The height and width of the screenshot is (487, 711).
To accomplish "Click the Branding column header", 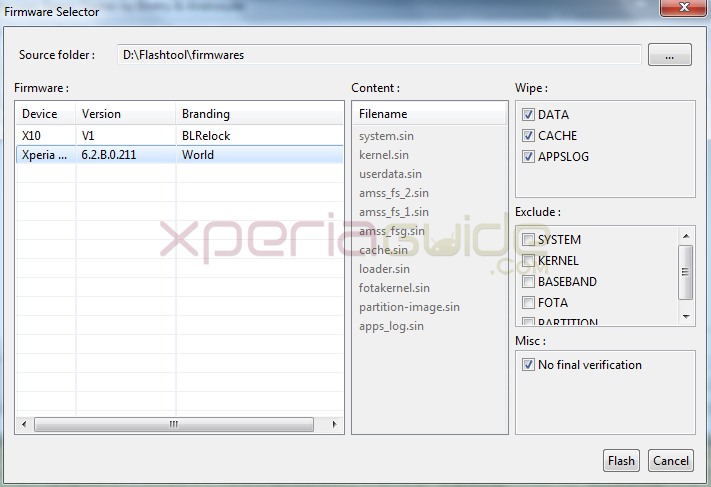I will [259, 114].
